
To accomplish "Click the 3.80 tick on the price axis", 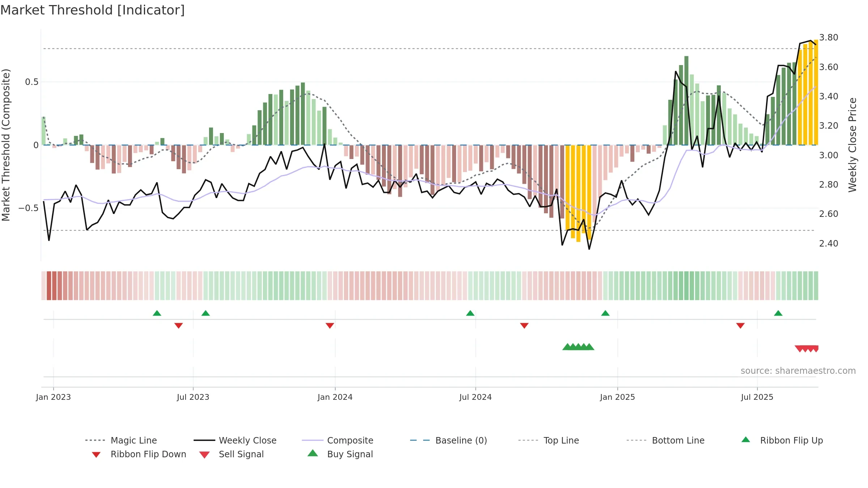I will point(829,38).
